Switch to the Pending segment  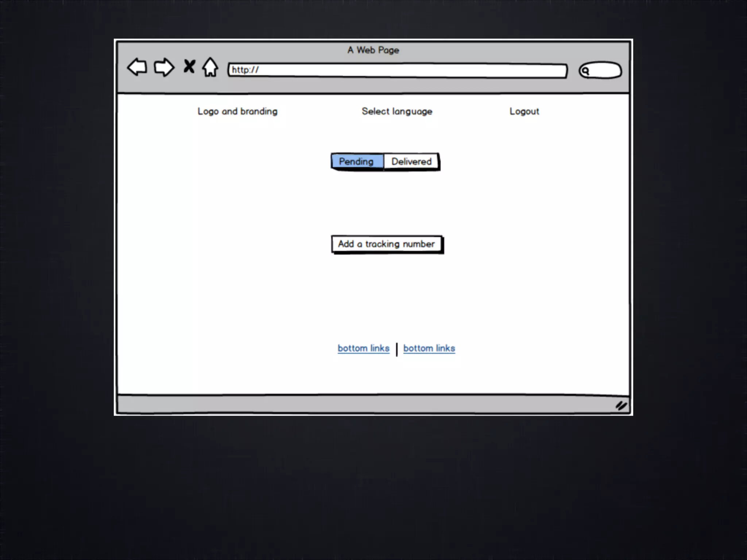[x=357, y=162]
